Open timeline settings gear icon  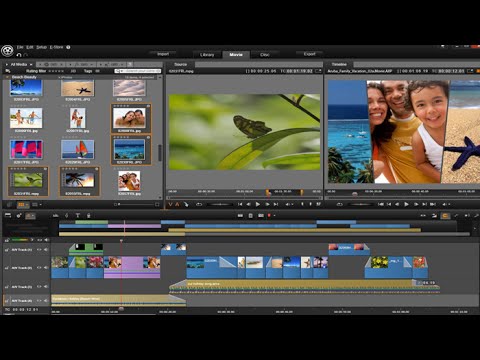point(19,215)
